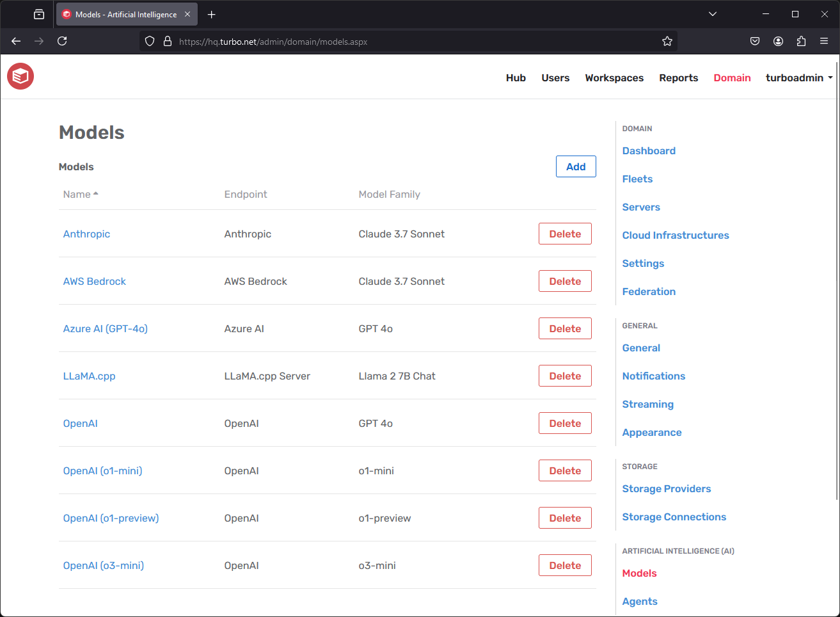Delete the OpenAI (o3-mini) model
The height and width of the screenshot is (617, 840).
[565, 565]
